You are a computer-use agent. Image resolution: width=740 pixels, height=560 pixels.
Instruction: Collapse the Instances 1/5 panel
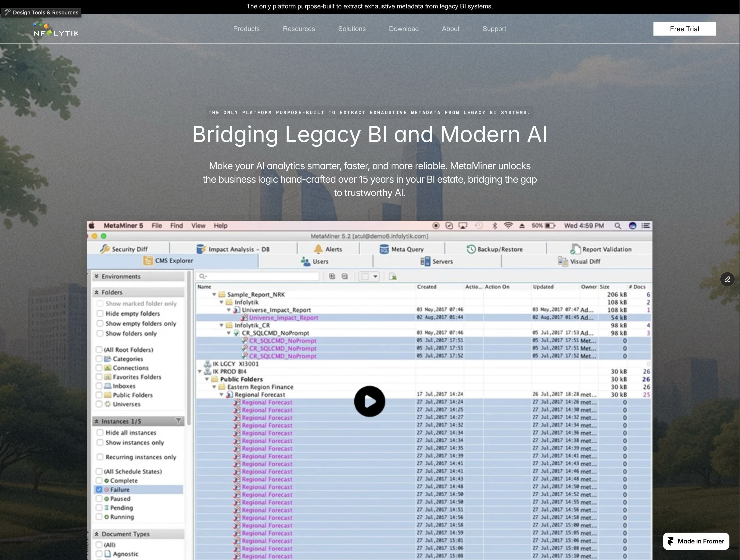[97, 421]
